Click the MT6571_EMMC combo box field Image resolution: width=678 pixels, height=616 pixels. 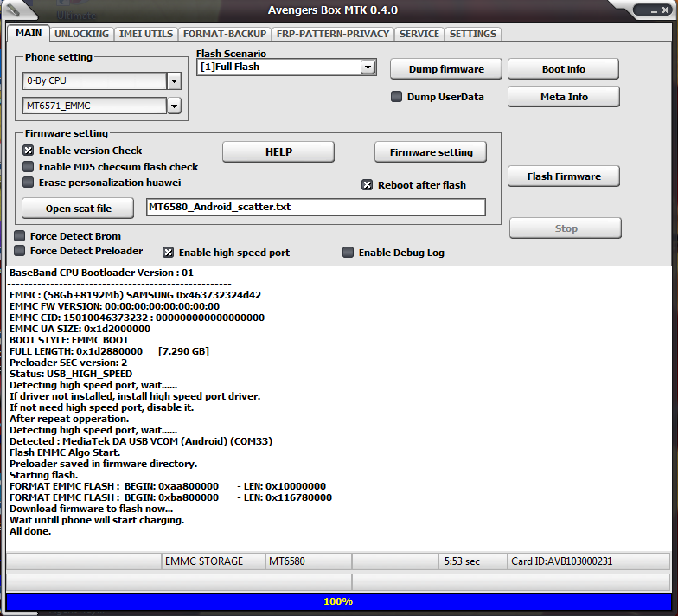click(x=95, y=106)
